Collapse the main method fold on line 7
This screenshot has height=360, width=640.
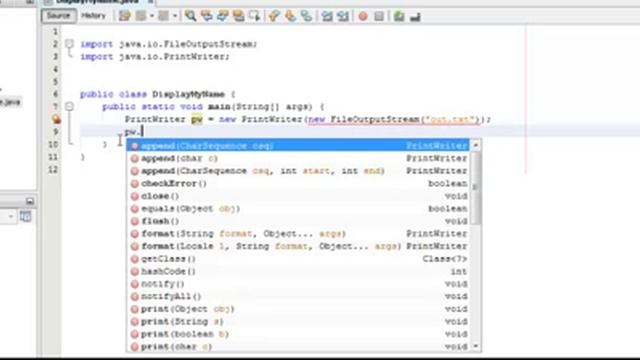point(69,107)
